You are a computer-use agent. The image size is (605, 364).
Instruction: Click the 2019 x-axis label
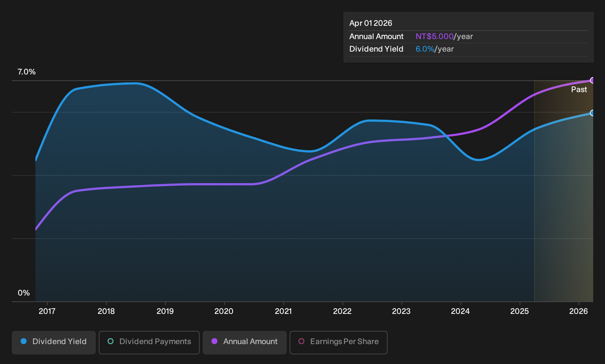pos(165,311)
